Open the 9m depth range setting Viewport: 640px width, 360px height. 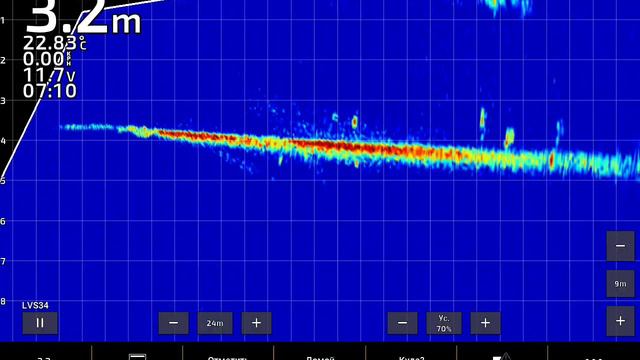[x=620, y=284]
